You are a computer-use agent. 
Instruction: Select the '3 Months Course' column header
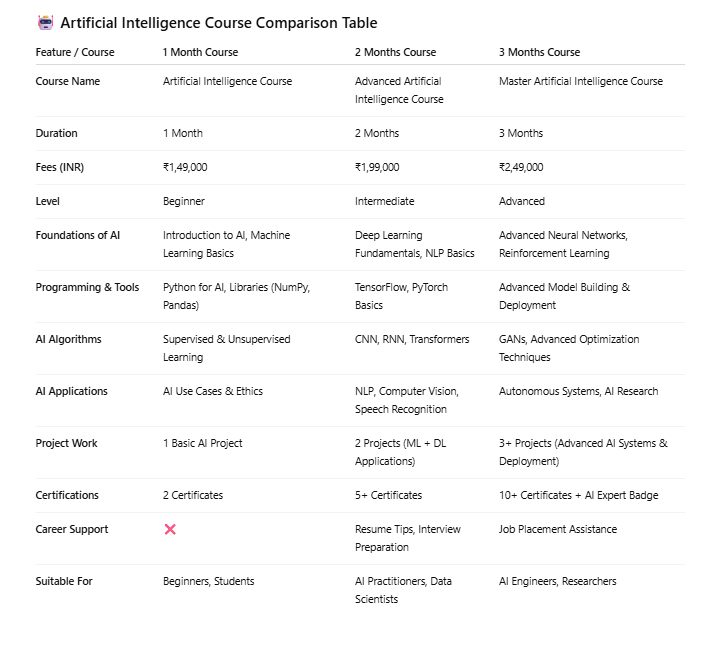pos(539,52)
